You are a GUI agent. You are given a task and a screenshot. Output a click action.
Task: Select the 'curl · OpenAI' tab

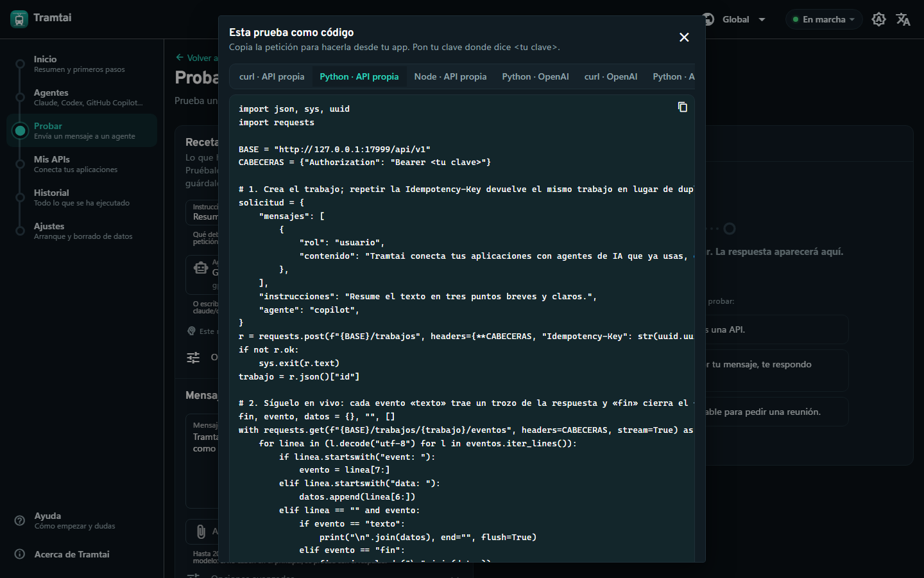(x=611, y=76)
